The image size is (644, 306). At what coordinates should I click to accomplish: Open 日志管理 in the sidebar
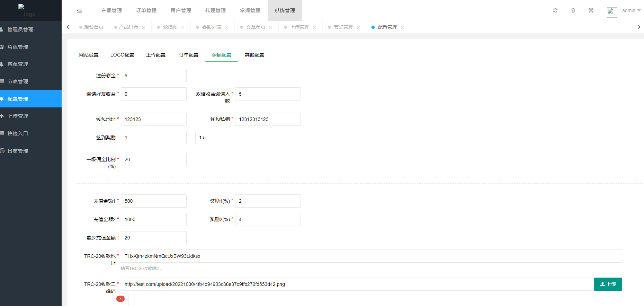(18, 151)
